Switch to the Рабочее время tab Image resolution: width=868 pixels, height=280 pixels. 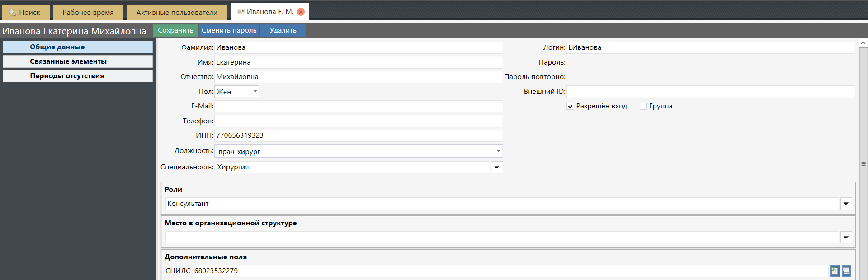coord(88,13)
